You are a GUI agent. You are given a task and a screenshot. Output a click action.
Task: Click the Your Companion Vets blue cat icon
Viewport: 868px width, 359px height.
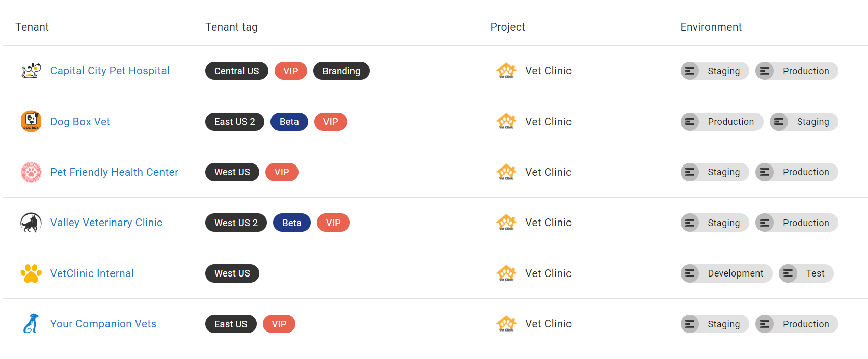[x=31, y=324]
